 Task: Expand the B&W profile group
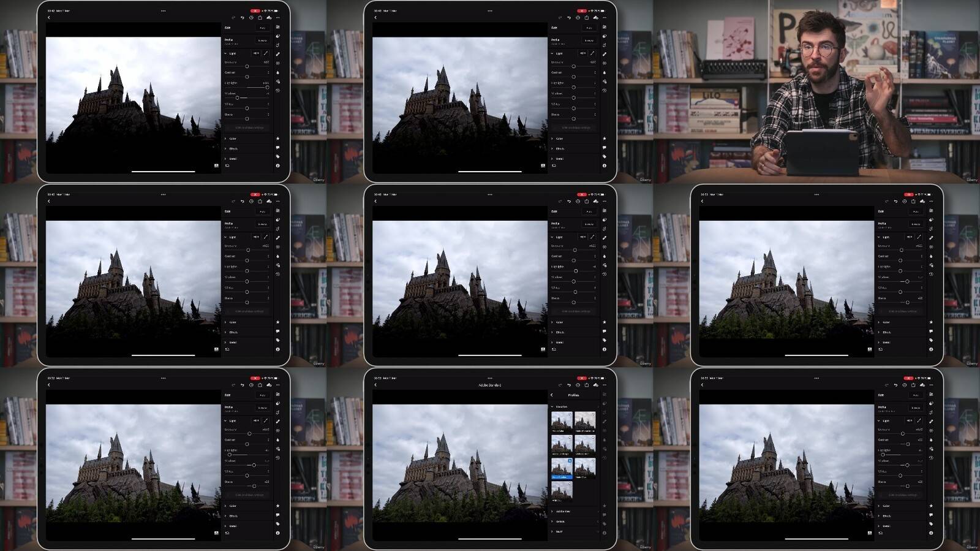552,531
